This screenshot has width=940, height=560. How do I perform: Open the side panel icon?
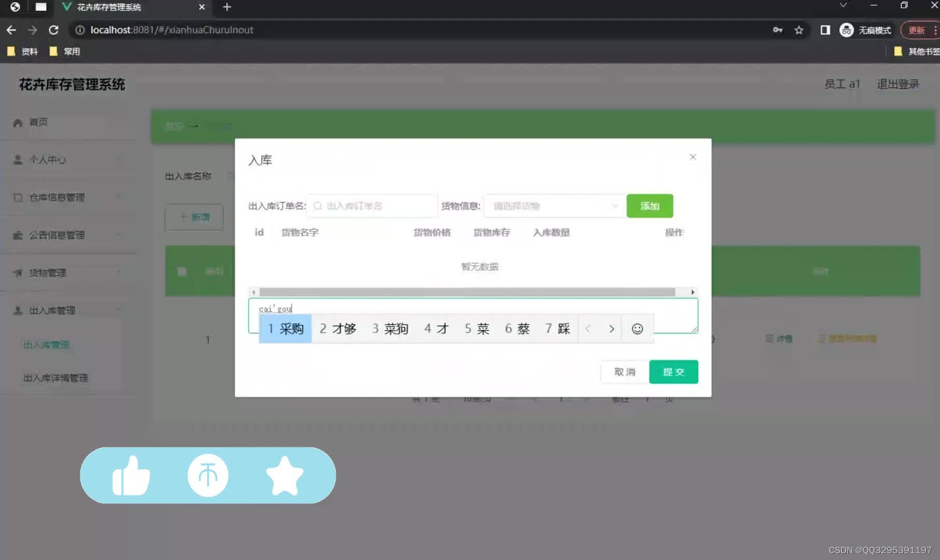(825, 30)
